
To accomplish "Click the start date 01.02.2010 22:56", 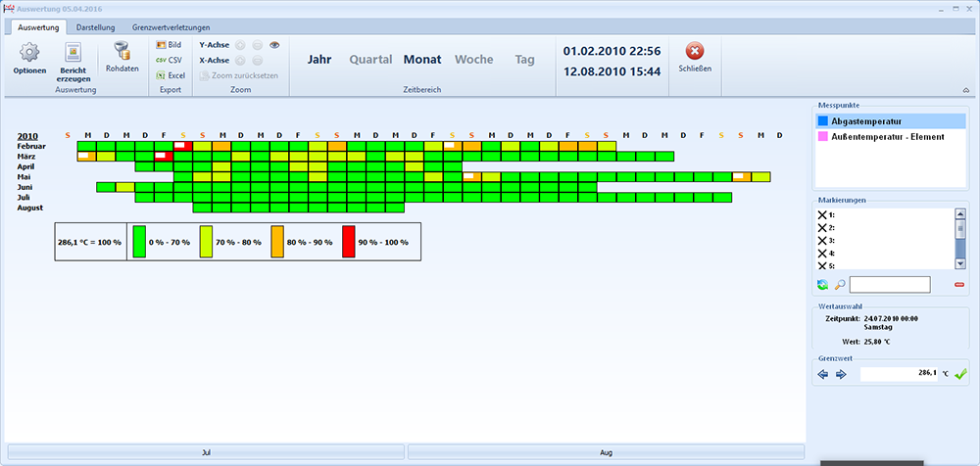I will [612, 51].
